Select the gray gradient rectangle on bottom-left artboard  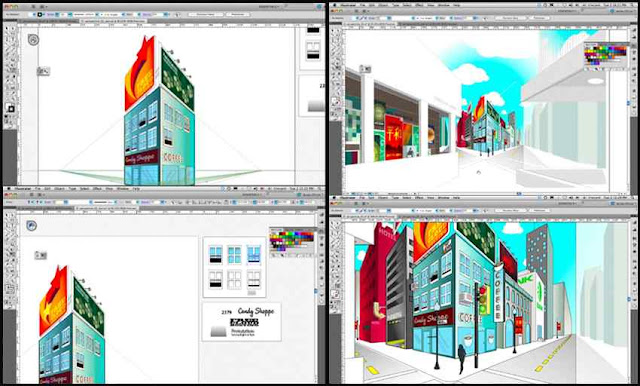tap(218, 331)
